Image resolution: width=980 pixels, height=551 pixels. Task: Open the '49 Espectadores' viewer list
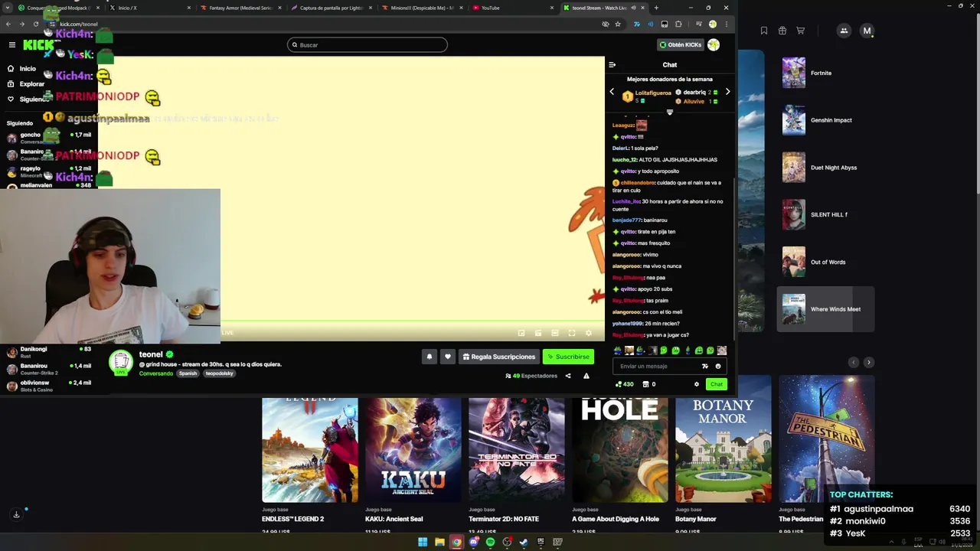click(x=531, y=376)
